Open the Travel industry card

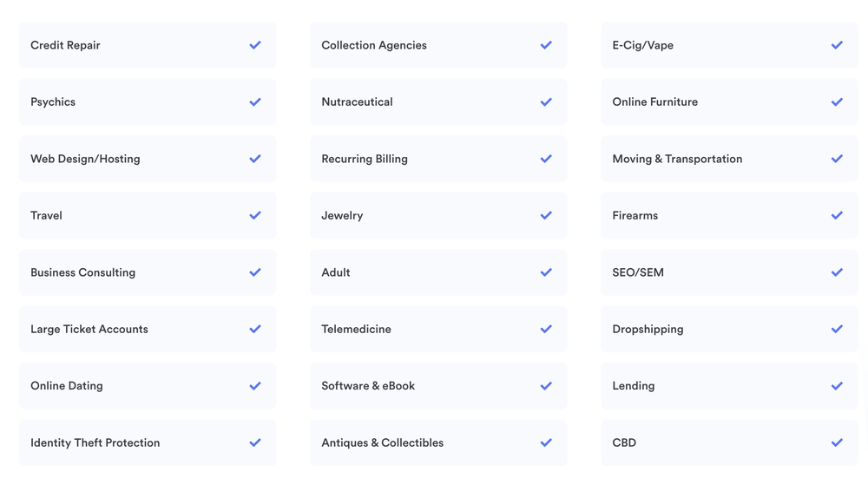coord(148,216)
